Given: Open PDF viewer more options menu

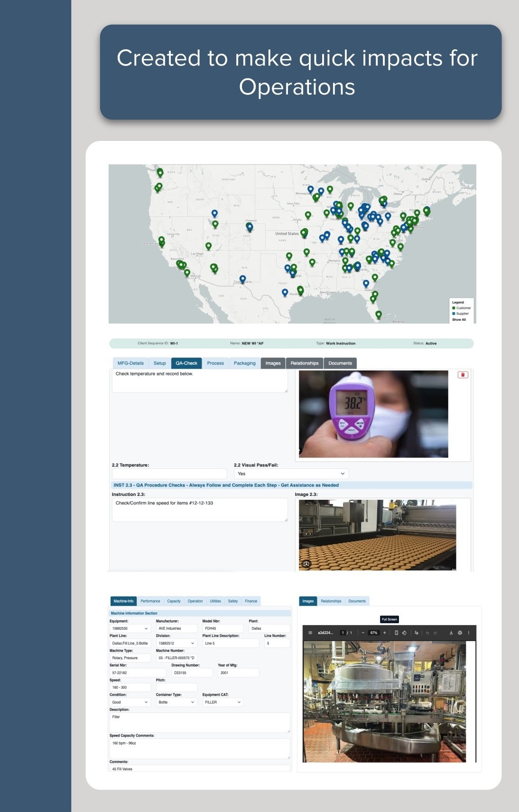Looking at the screenshot, I should pos(469,633).
